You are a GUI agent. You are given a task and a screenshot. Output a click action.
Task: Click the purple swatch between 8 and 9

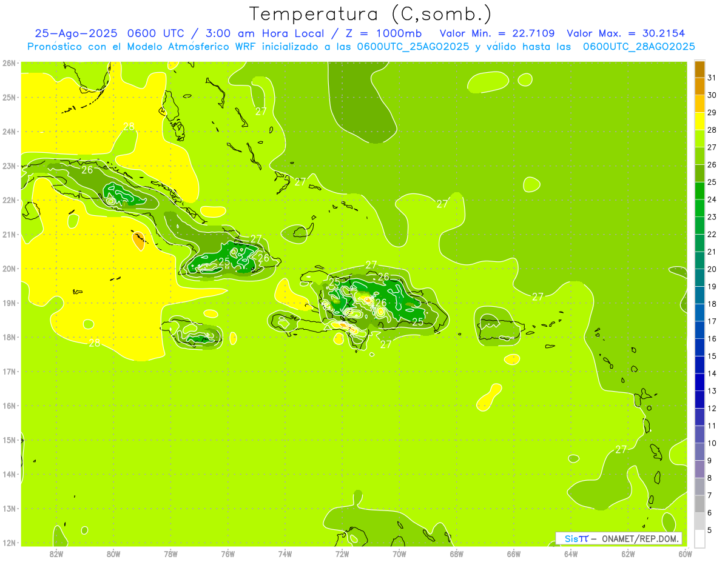click(699, 469)
